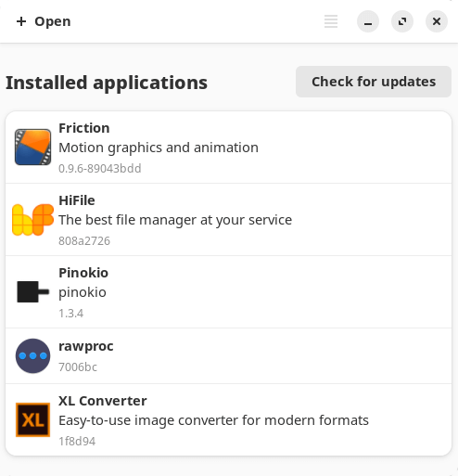The width and height of the screenshot is (458, 476).
Task: Open the XL Converter entry
Action: [228, 419]
